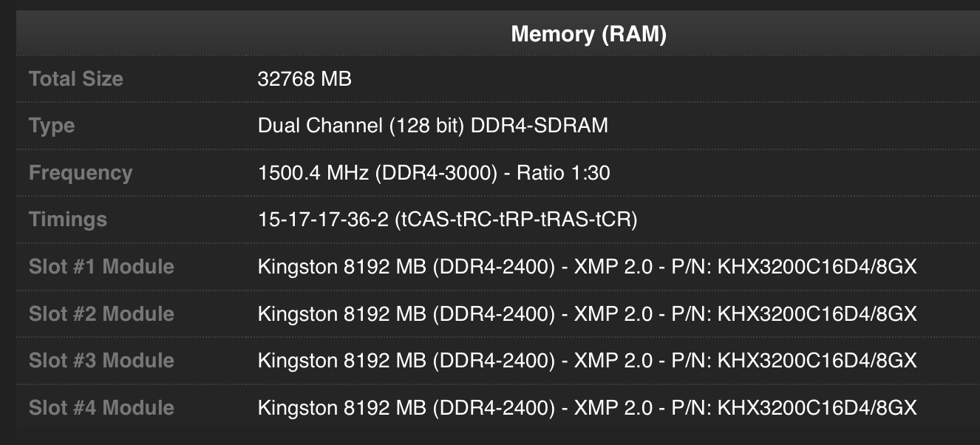Select the Frequency row label
This screenshot has width=980, height=445.
[x=81, y=173]
